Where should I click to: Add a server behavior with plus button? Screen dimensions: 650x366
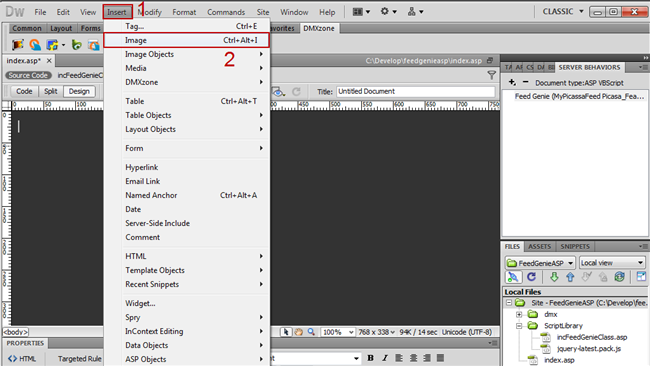512,82
